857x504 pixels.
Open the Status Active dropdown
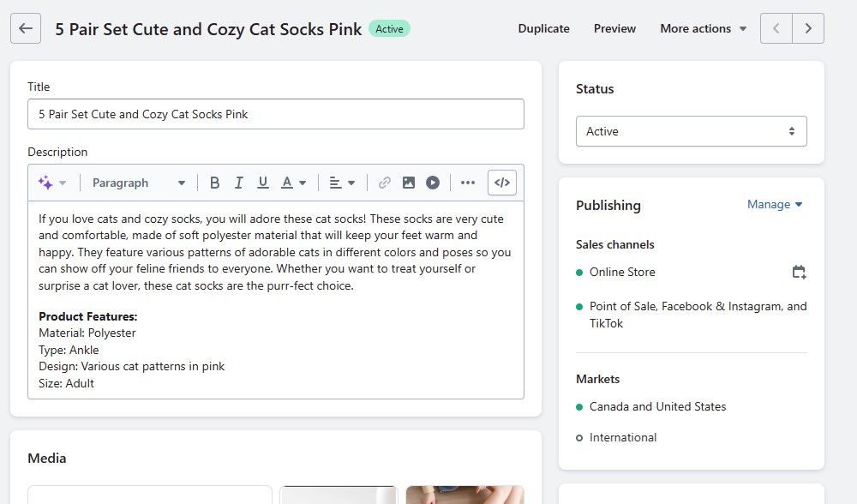pos(691,131)
